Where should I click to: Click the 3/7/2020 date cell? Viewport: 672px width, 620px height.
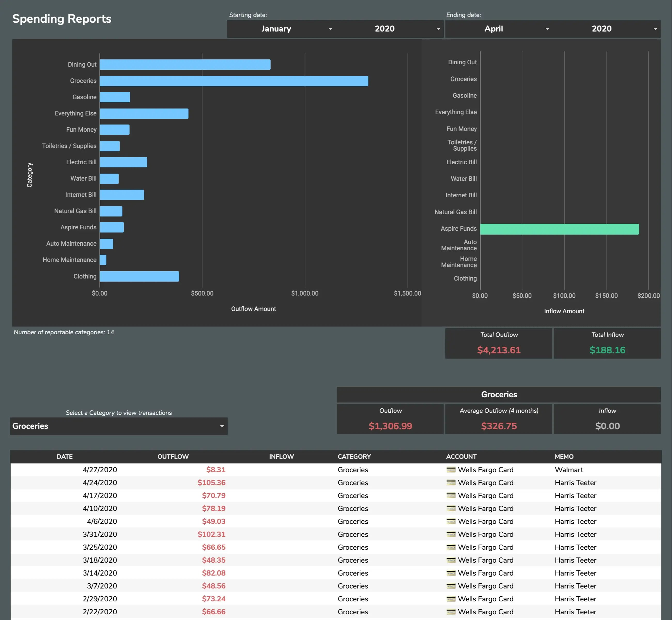click(102, 586)
